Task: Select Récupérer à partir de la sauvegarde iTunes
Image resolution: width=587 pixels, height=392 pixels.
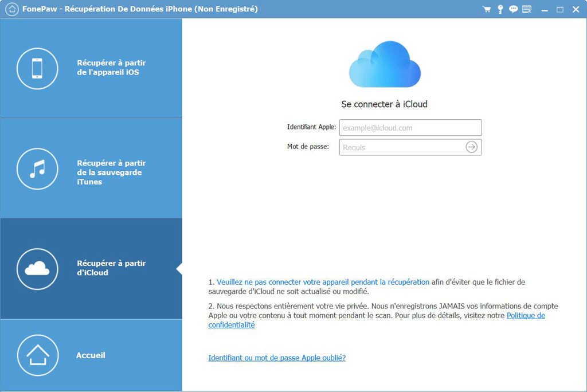Action: [x=111, y=173]
